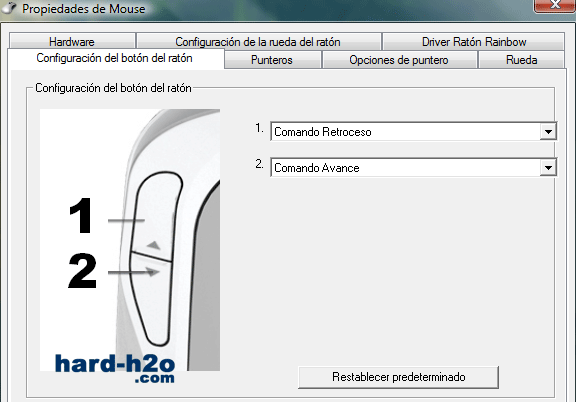Open the Driver Ratón Rainbow tab
The width and height of the screenshot is (576, 402).
coord(474,42)
